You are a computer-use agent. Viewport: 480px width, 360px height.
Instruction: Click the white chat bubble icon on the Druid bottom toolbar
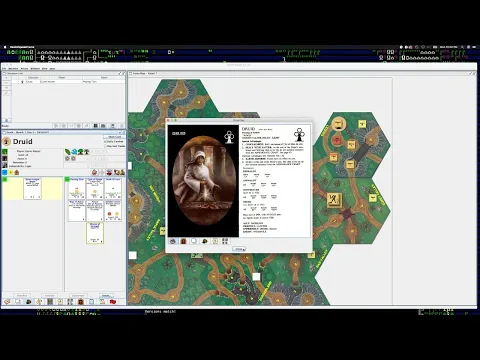pyautogui.click(x=18, y=302)
